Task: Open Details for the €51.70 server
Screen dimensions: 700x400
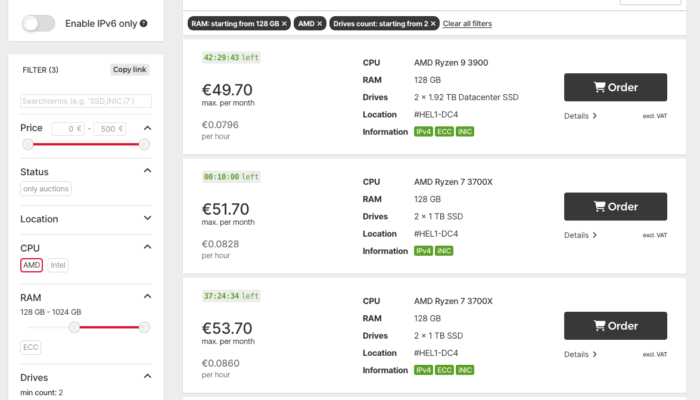Action: (x=580, y=235)
